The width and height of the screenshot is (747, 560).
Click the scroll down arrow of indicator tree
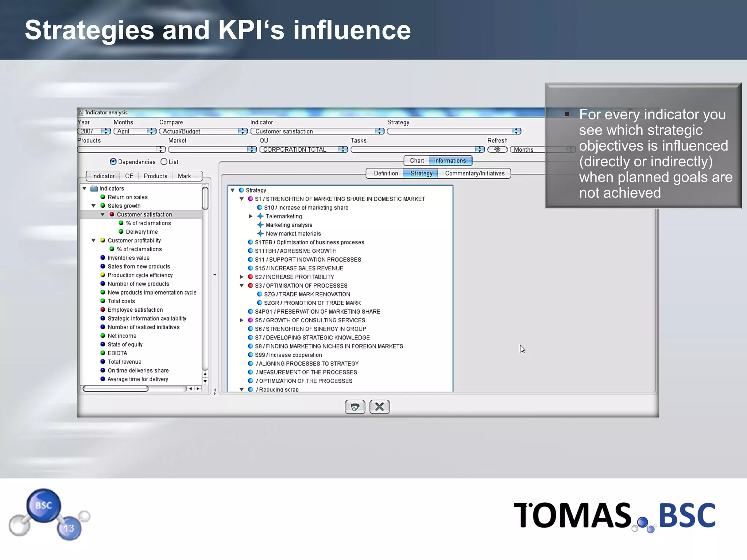[205, 381]
